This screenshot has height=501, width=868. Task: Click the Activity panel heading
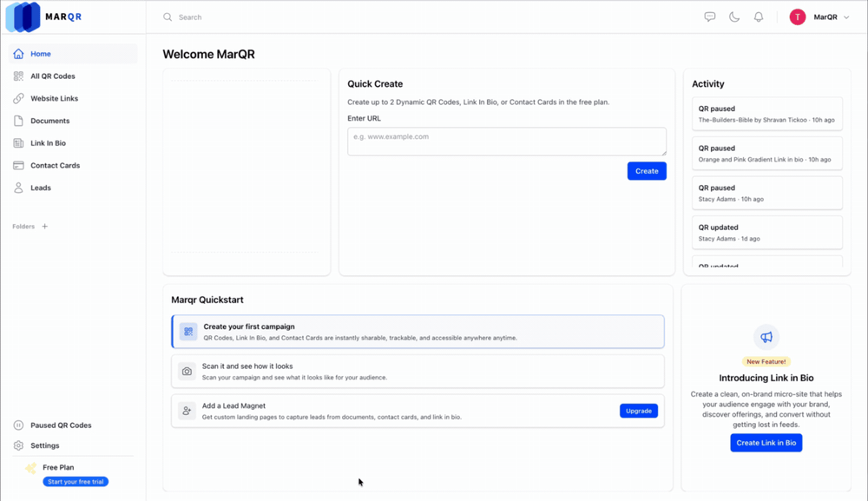(708, 83)
